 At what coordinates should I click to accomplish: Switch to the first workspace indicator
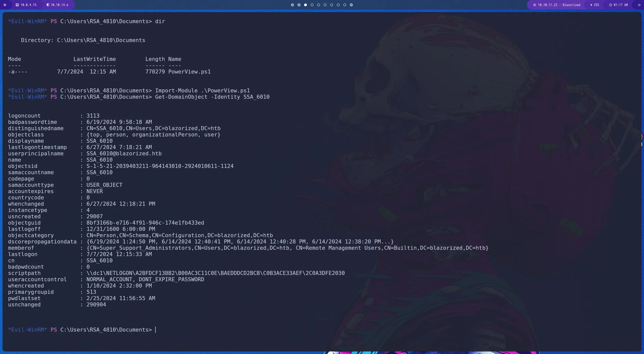tap(292, 5)
